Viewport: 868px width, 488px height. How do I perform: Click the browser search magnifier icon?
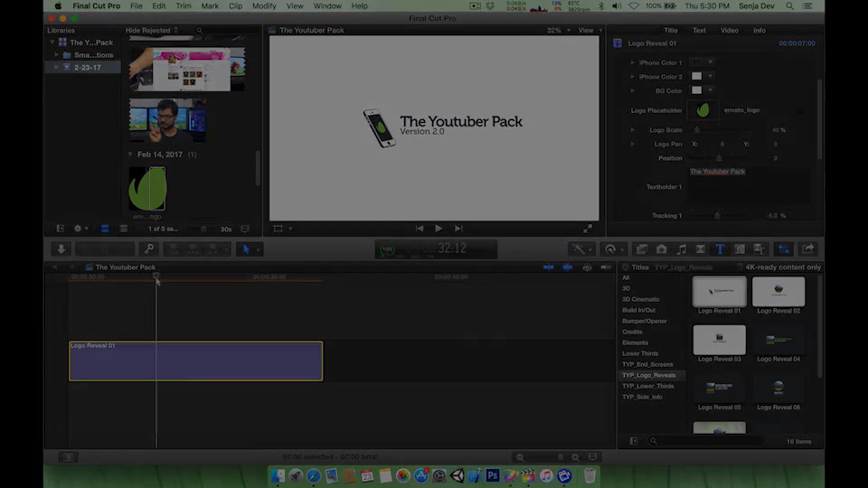pos(199,31)
